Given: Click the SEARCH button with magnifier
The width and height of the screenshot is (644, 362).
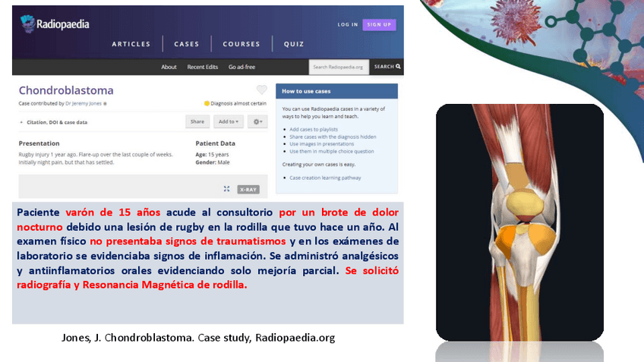Looking at the screenshot, I should 387,67.
